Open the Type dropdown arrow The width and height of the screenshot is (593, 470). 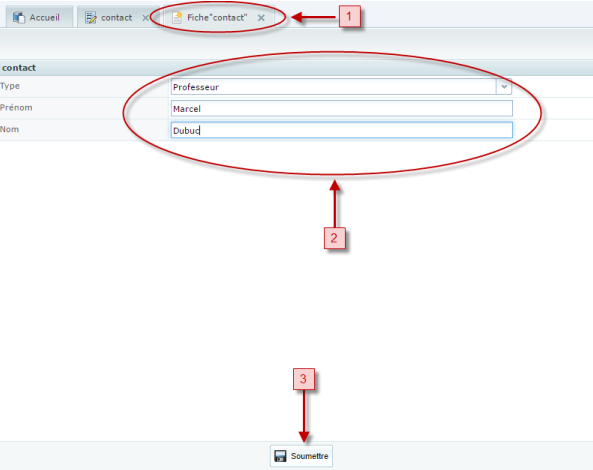click(504, 87)
